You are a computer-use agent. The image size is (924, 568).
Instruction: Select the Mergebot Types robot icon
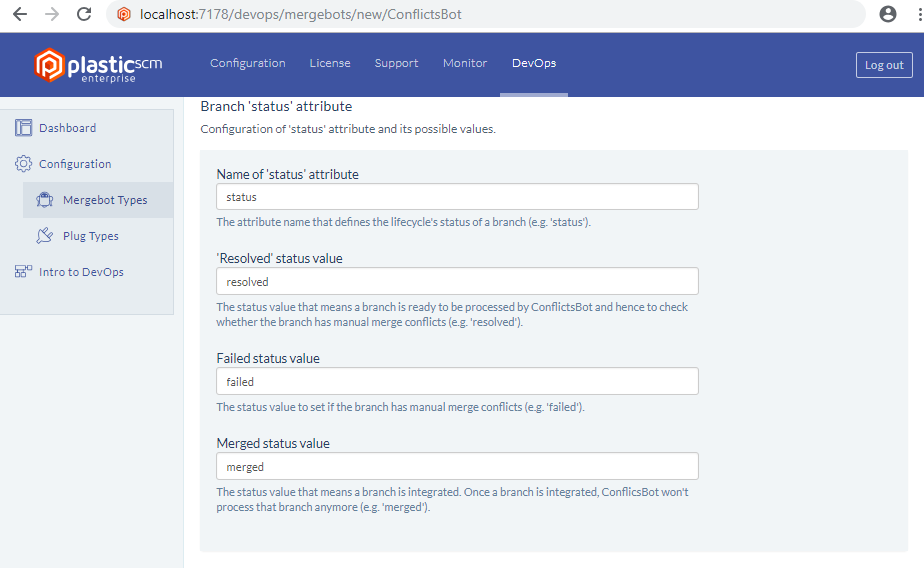pyautogui.click(x=45, y=200)
